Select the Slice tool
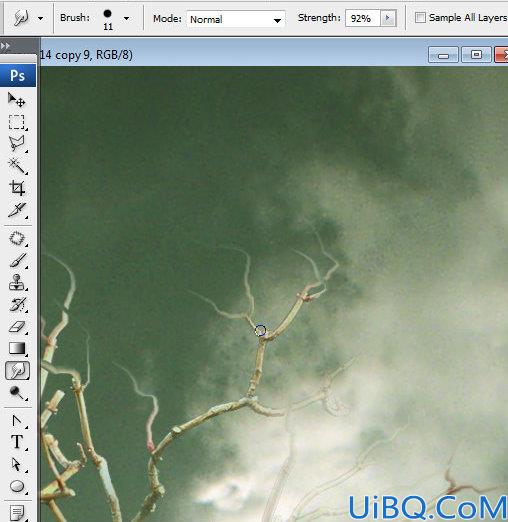 tap(17, 210)
